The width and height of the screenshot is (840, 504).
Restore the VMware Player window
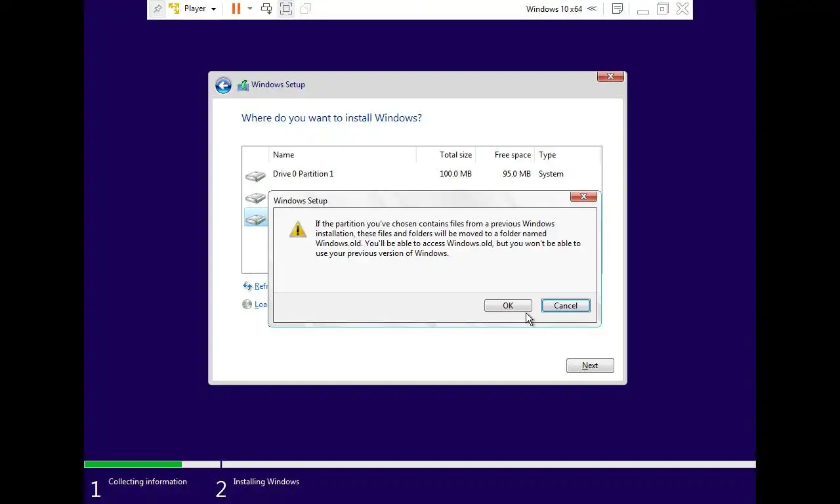click(663, 9)
